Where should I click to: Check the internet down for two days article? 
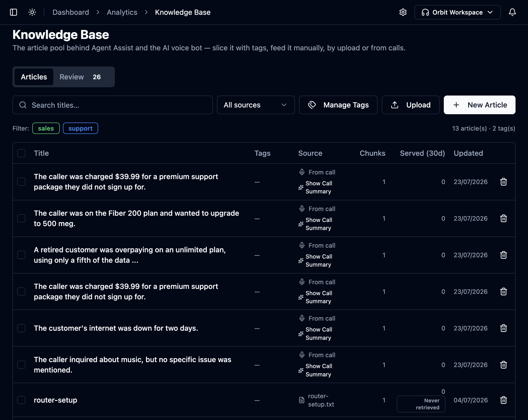click(21, 328)
